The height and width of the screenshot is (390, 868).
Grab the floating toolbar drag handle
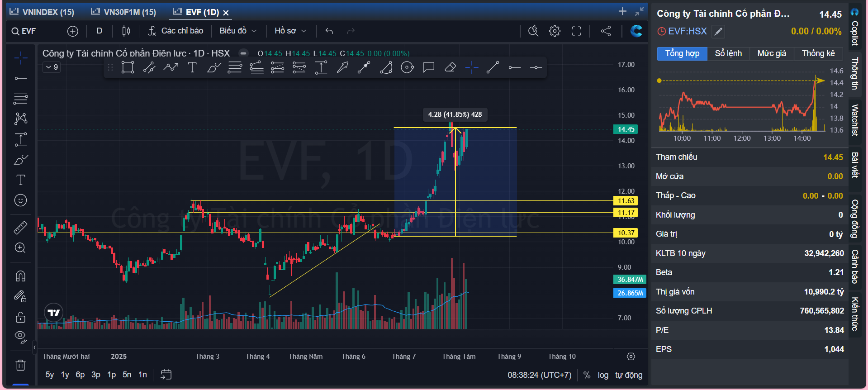110,68
